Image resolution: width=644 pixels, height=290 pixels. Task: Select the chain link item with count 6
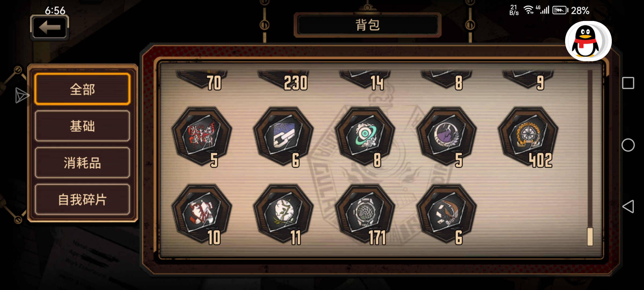point(283,136)
